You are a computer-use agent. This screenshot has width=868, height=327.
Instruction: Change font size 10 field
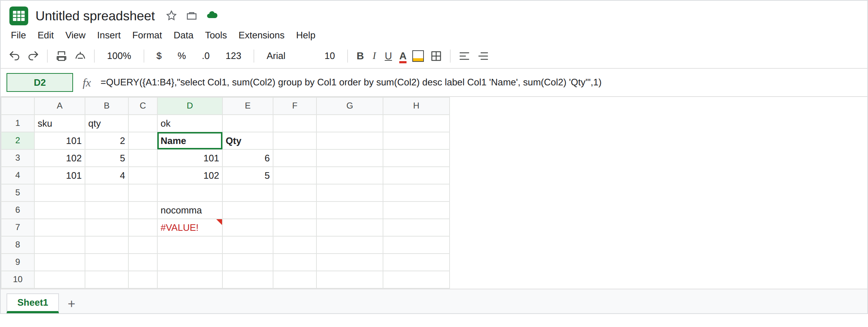329,56
